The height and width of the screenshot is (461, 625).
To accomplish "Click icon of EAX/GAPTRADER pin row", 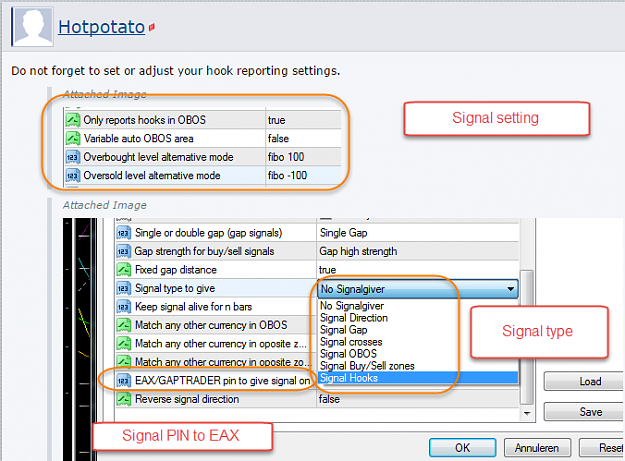I will click(x=124, y=381).
